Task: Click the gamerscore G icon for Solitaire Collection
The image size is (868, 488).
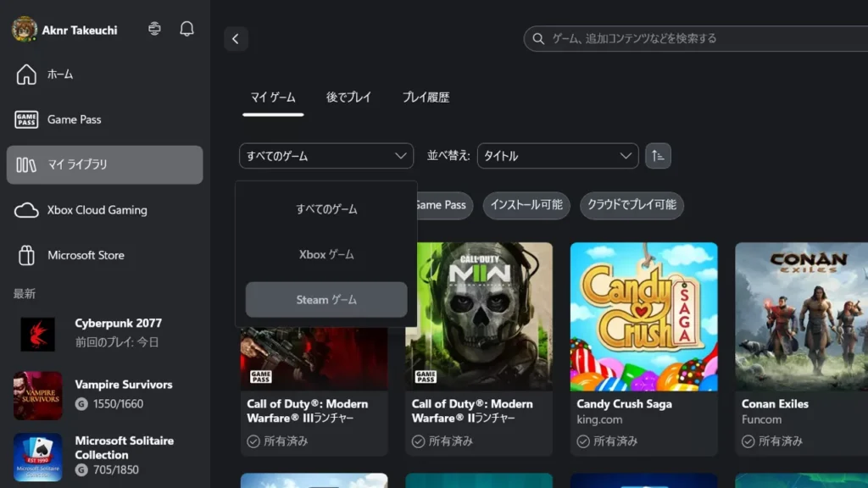Action: (81, 469)
